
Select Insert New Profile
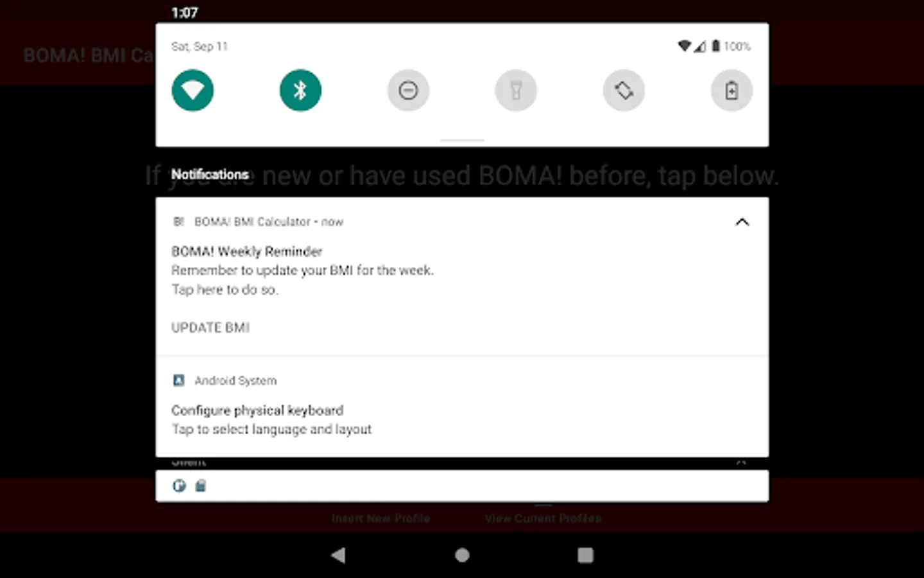[381, 518]
